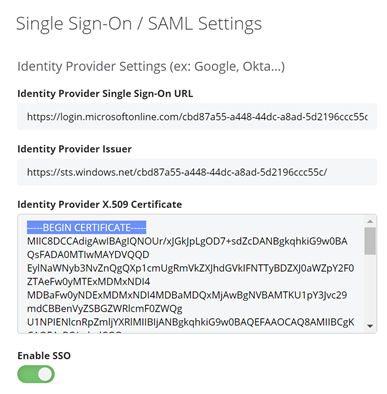Click the certificate text area scrollbar thumb

(370, 241)
